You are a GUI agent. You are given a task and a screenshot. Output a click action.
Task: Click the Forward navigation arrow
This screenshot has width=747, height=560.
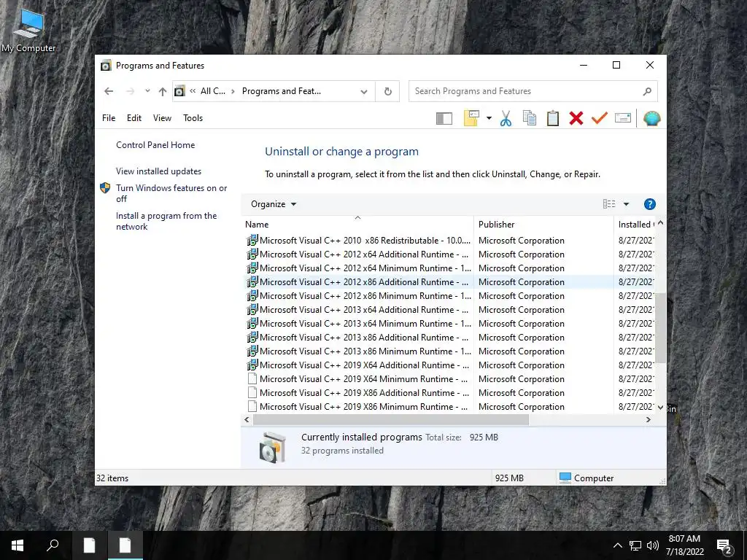130,91
